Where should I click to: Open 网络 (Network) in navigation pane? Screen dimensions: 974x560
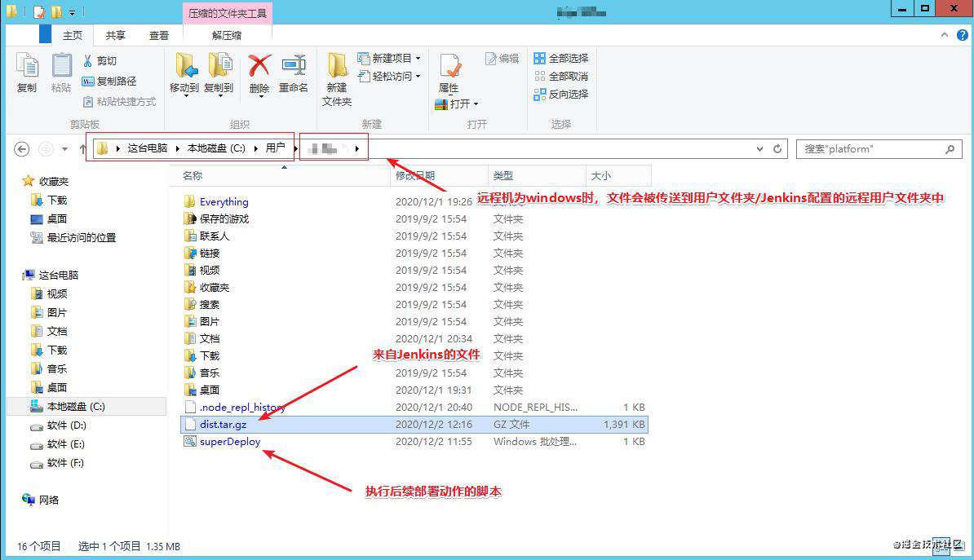point(40,500)
